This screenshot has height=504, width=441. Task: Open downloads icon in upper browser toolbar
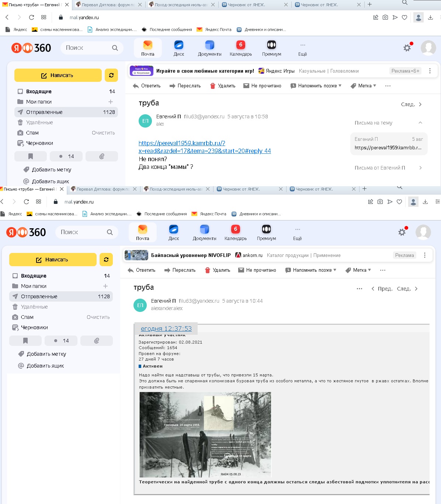tap(430, 17)
